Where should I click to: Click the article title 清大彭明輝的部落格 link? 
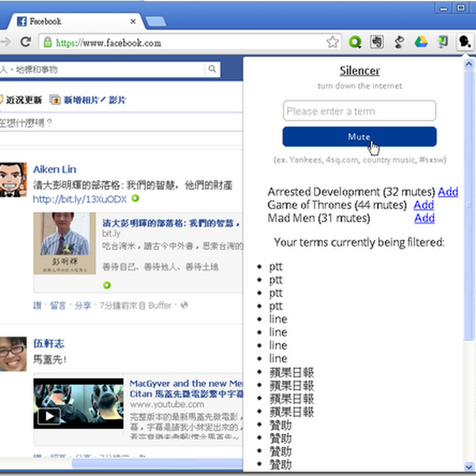171,223
